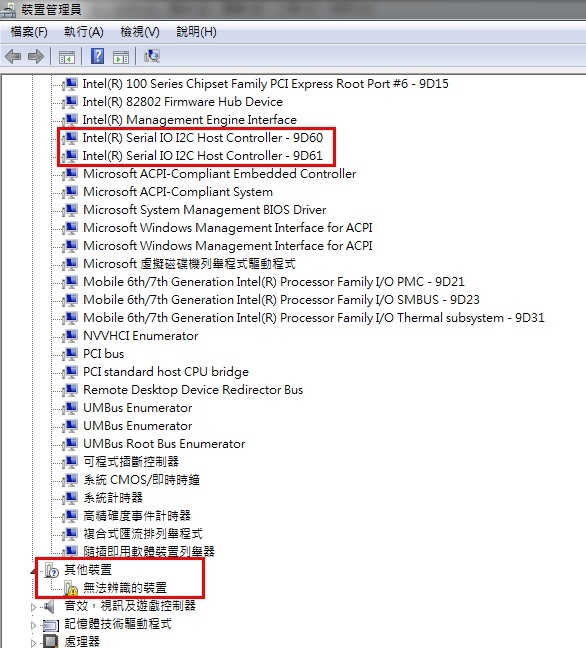
Task: Select the 無法辨識的裝置 entry
Action: pos(125,588)
